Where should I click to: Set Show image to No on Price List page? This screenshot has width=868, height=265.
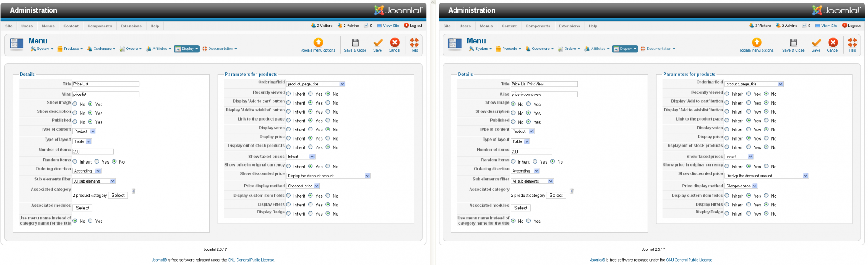pyautogui.click(x=75, y=104)
